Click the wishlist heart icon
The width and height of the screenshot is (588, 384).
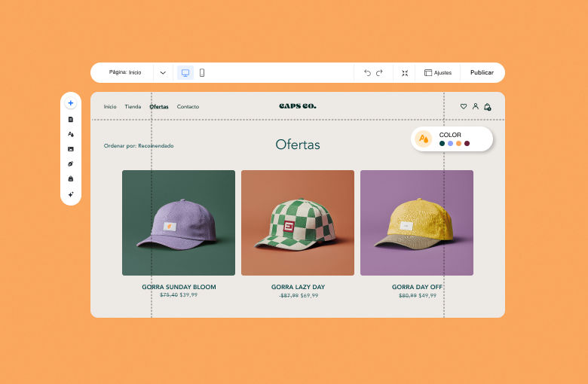[464, 106]
